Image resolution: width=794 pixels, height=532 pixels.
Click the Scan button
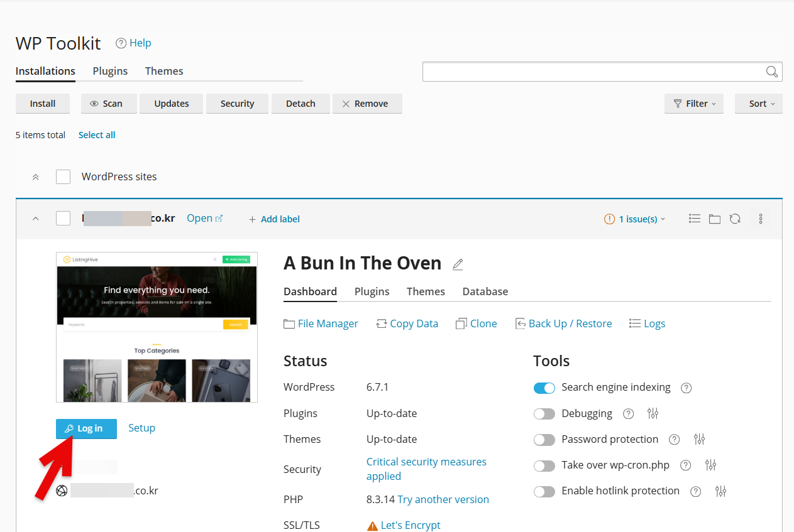pos(109,104)
